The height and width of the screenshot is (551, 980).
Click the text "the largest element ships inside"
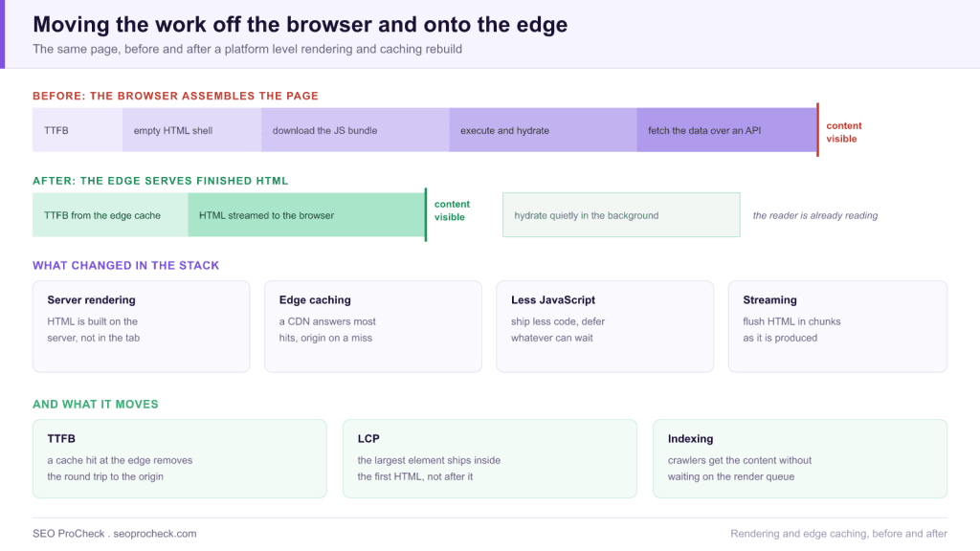click(x=429, y=460)
